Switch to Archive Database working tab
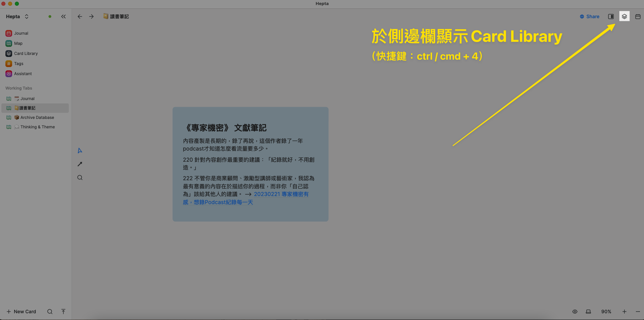 (37, 118)
